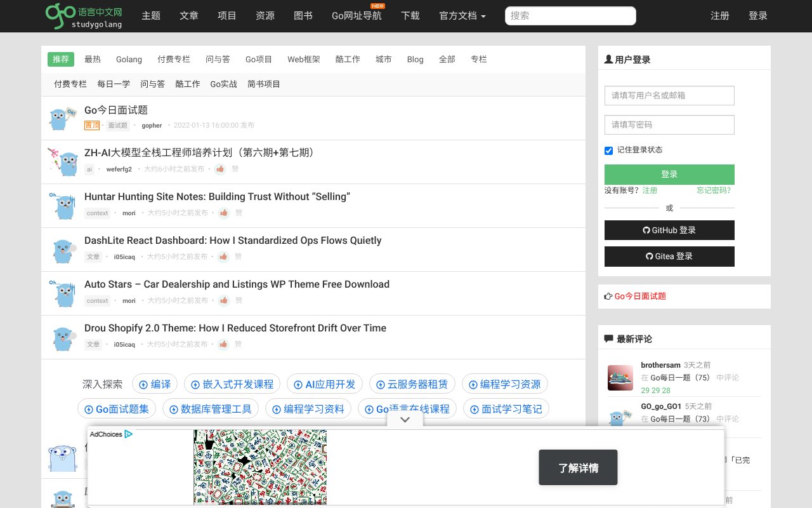Click the green 登录 button

[669, 174]
